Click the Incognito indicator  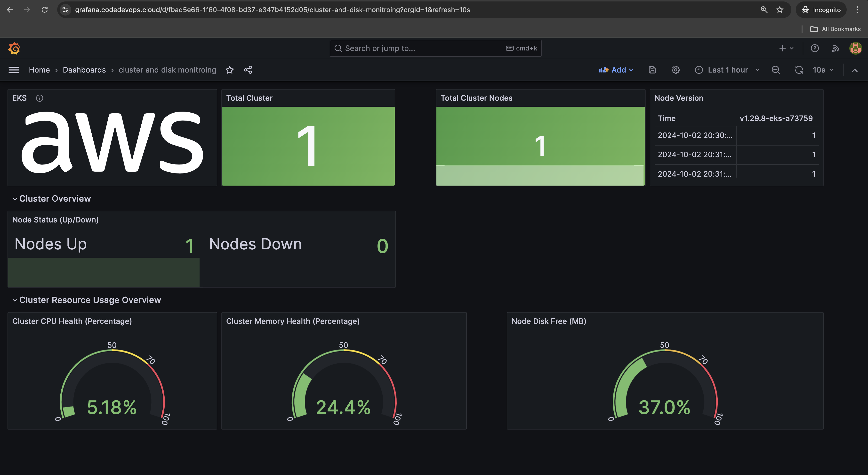coord(821,10)
